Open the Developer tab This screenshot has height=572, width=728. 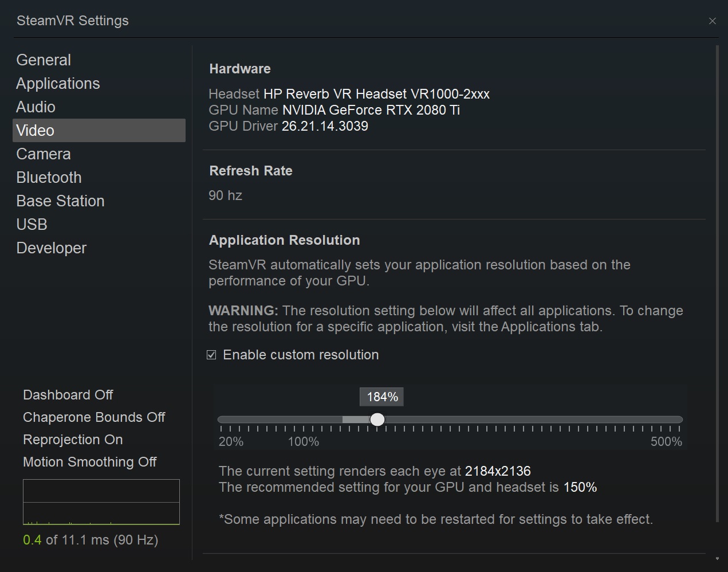tap(51, 248)
